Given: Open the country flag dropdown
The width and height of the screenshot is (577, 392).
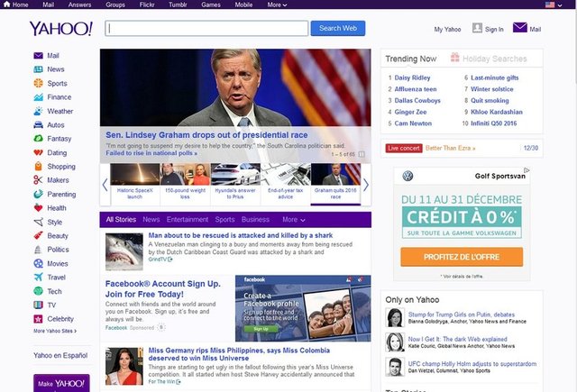Looking at the screenshot, I should (x=554, y=5).
